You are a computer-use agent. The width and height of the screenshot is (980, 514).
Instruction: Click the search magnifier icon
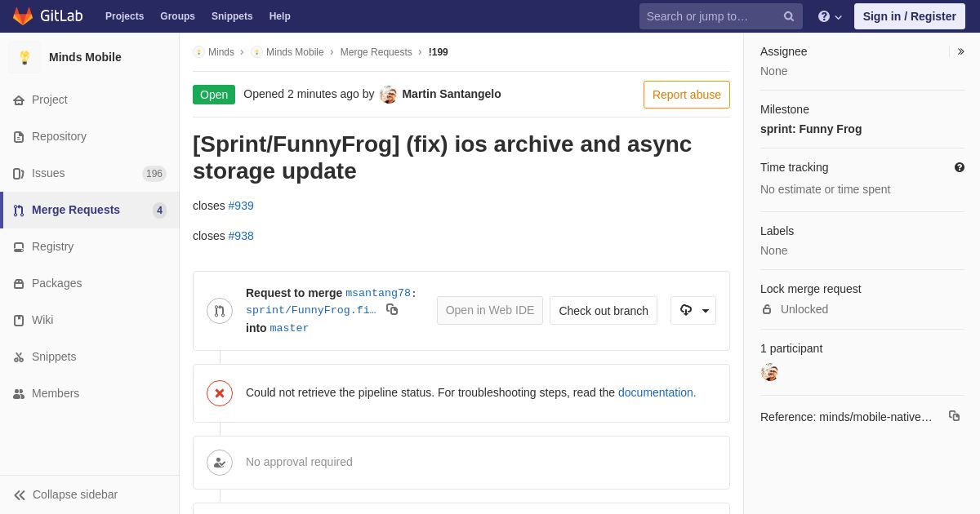point(789,16)
